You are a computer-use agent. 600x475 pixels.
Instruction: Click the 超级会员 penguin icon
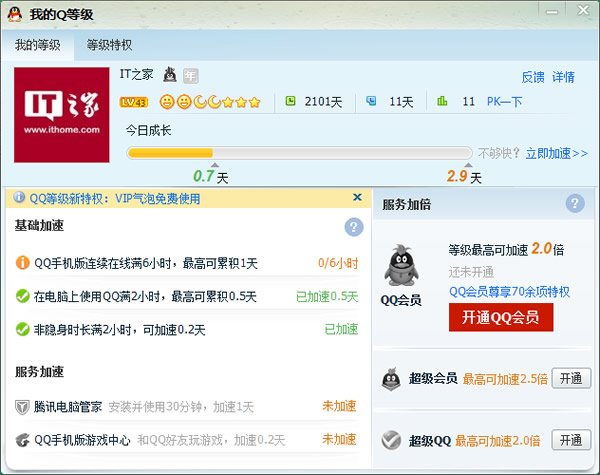point(391,379)
